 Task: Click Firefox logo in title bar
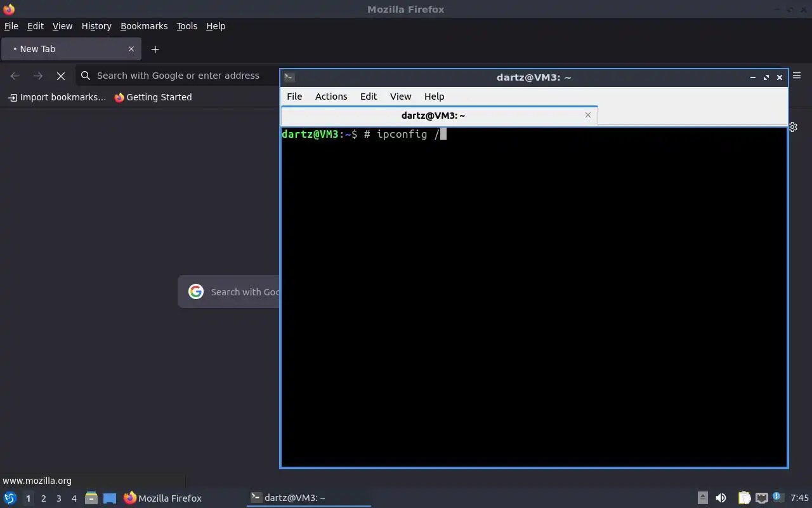pos(9,9)
